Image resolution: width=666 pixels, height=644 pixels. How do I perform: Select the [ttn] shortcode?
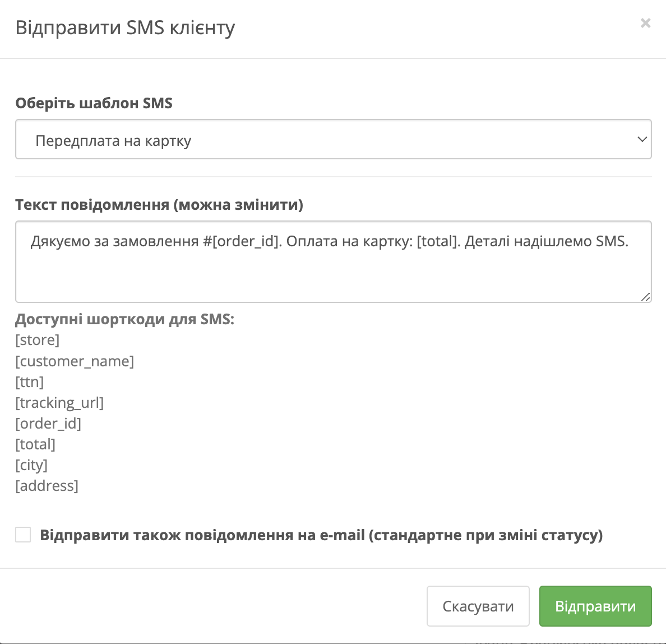(x=30, y=382)
